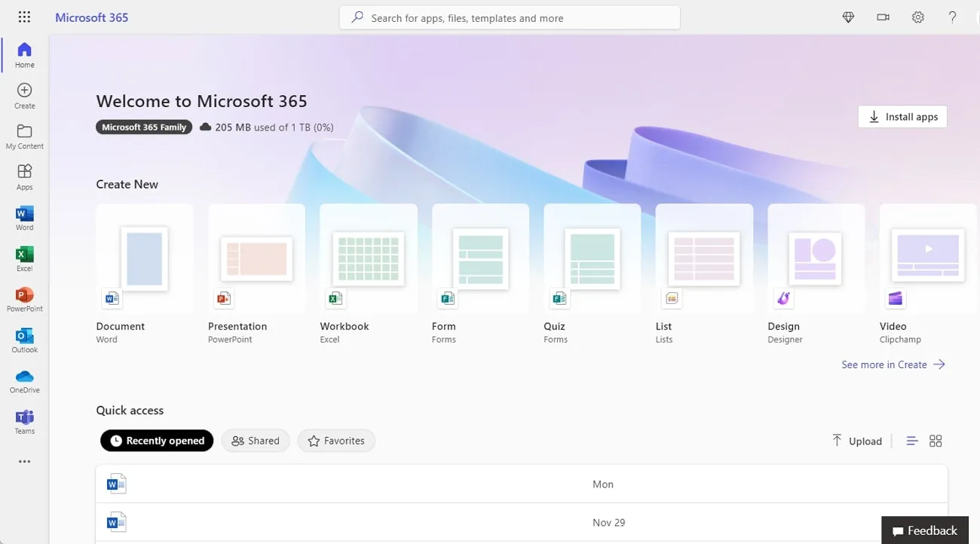Switch Quick access to grid view
980x544 pixels.
936,440
